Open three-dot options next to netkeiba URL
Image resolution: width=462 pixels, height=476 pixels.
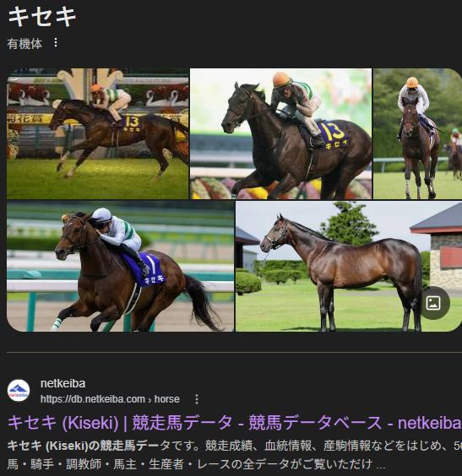click(197, 399)
